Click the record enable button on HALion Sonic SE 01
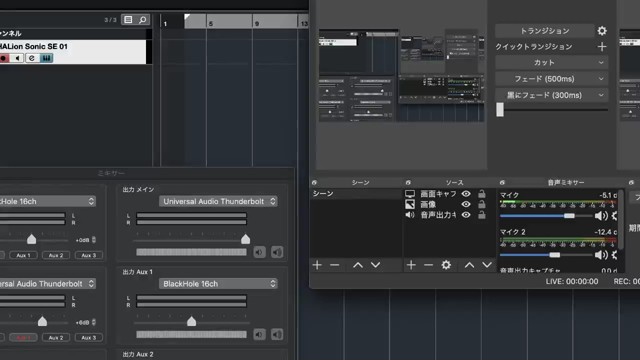Image resolution: width=640 pixels, height=360 pixels. pyautogui.click(x=4, y=58)
